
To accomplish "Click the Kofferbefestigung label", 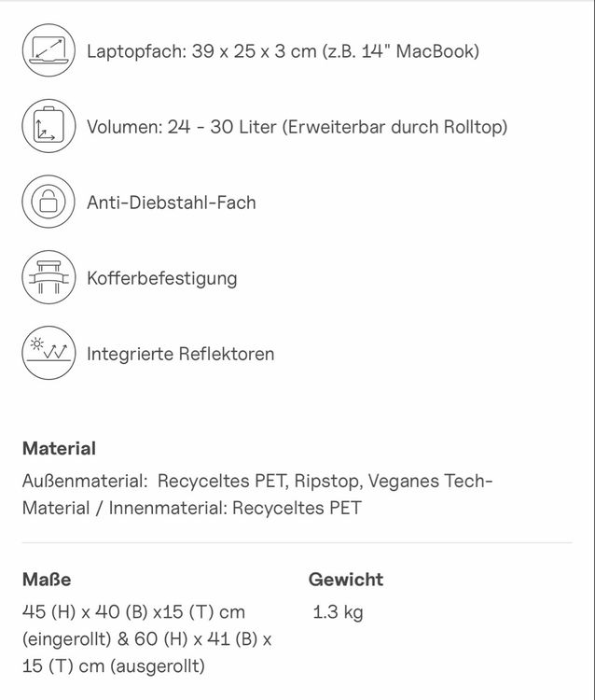I will pos(162,278).
